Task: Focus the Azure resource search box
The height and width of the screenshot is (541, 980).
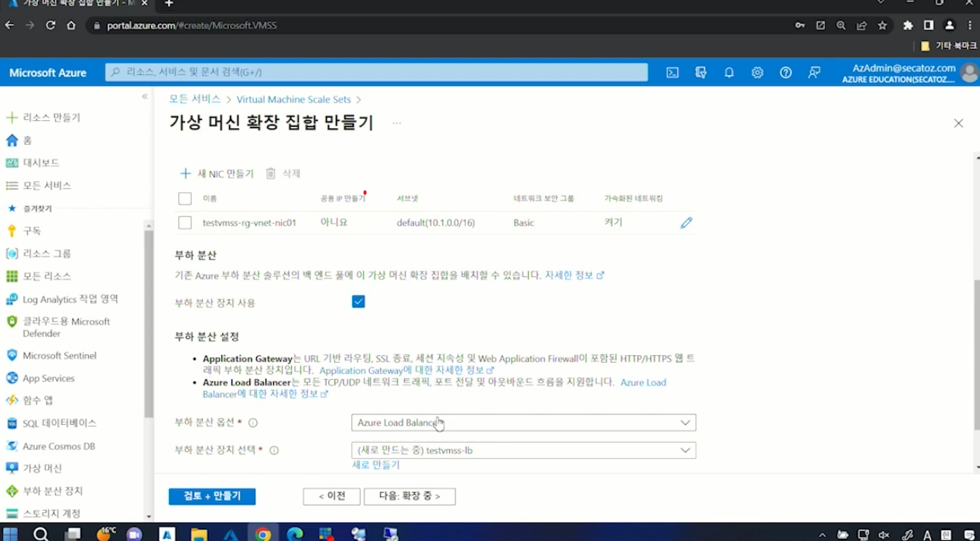Action: (x=376, y=73)
